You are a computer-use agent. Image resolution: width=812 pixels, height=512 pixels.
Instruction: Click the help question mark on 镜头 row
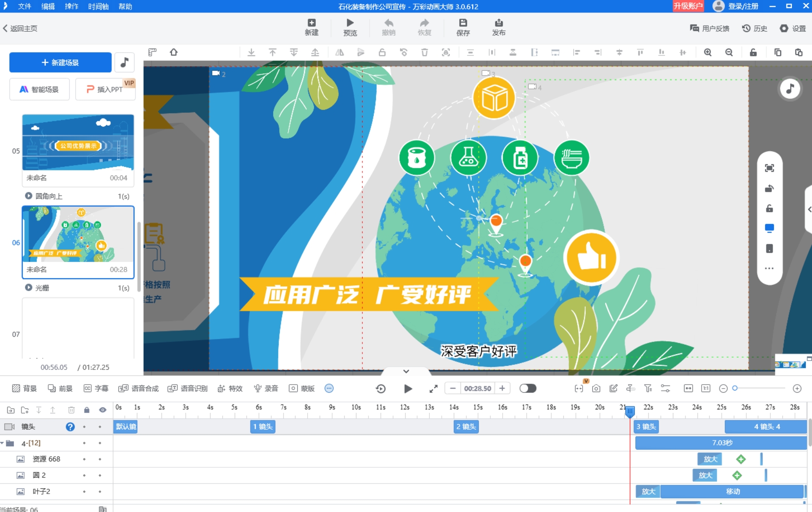(70, 427)
